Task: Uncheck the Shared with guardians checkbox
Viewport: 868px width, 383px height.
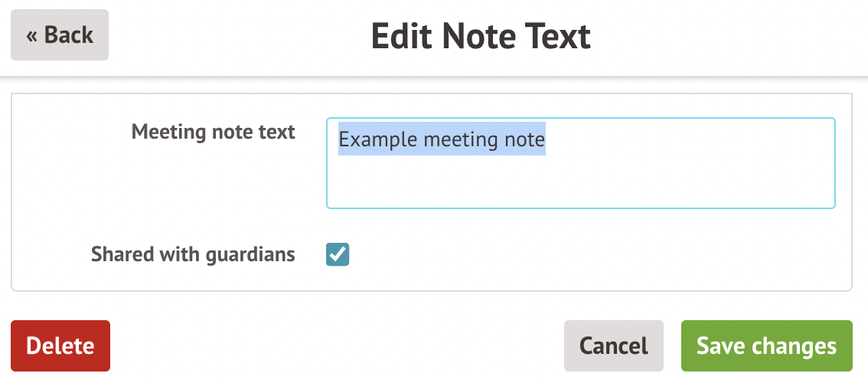Action: (338, 254)
